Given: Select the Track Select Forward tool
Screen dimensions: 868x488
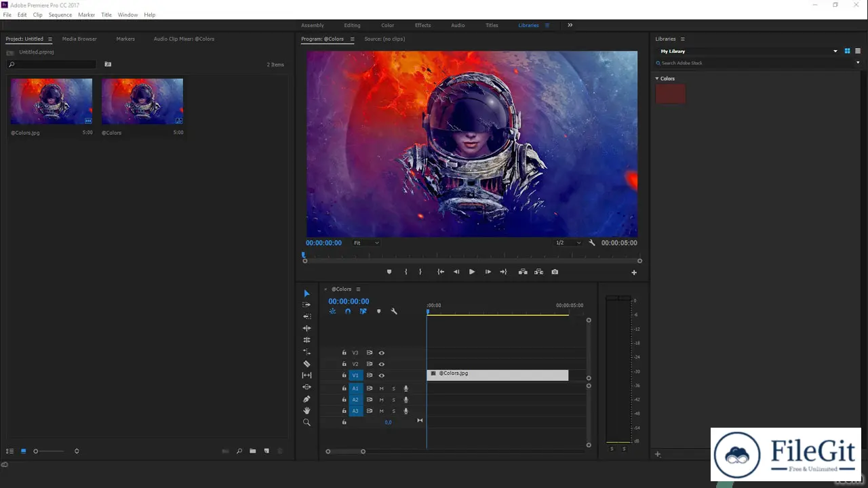Looking at the screenshot, I should tap(307, 305).
